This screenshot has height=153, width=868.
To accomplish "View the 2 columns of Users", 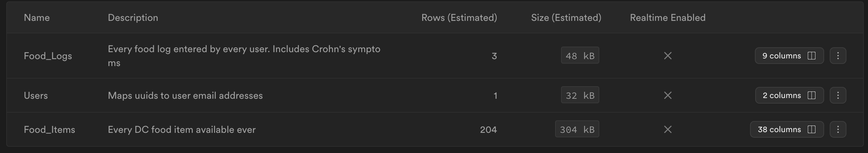I will 789,95.
